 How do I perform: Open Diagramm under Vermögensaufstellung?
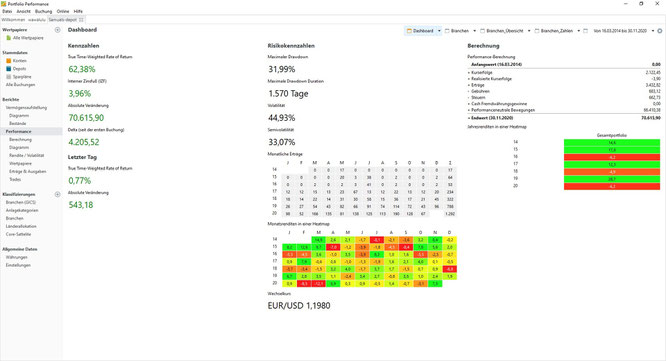point(19,116)
